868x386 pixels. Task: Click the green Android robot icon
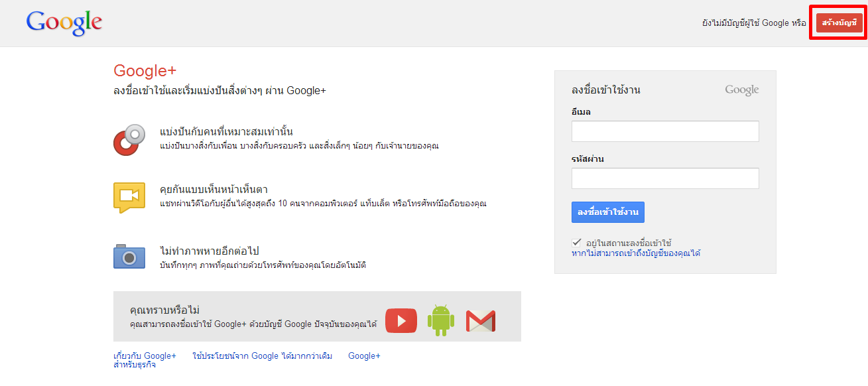[441, 320]
